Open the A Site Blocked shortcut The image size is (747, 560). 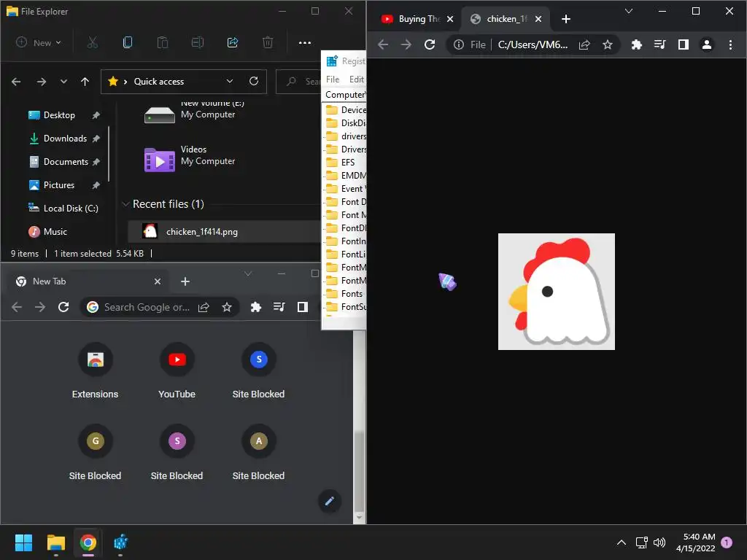(x=259, y=454)
